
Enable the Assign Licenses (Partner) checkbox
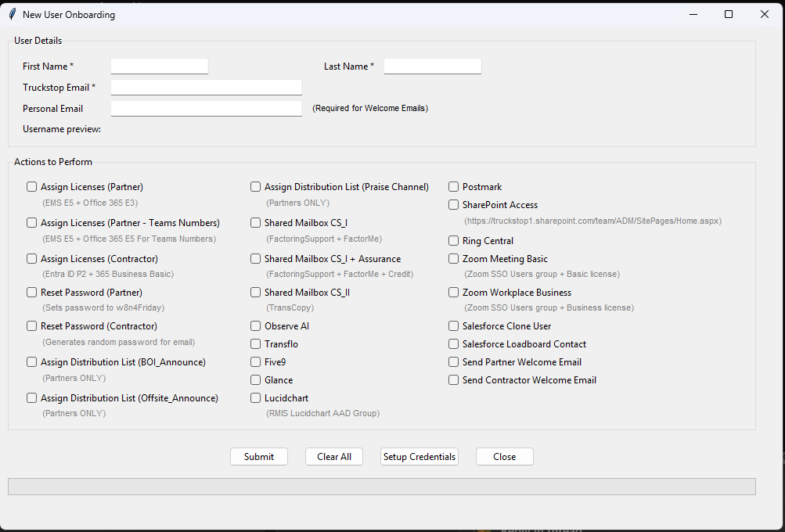[x=31, y=186]
